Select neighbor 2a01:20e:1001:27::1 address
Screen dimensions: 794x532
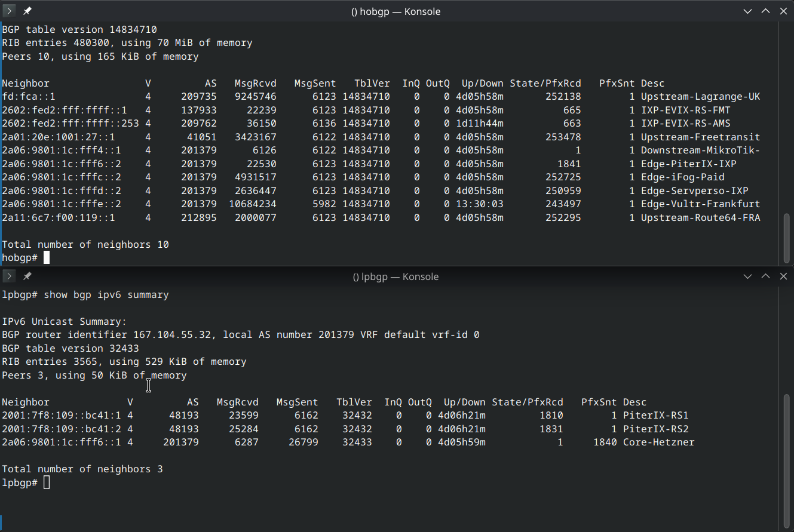pyautogui.click(x=59, y=137)
